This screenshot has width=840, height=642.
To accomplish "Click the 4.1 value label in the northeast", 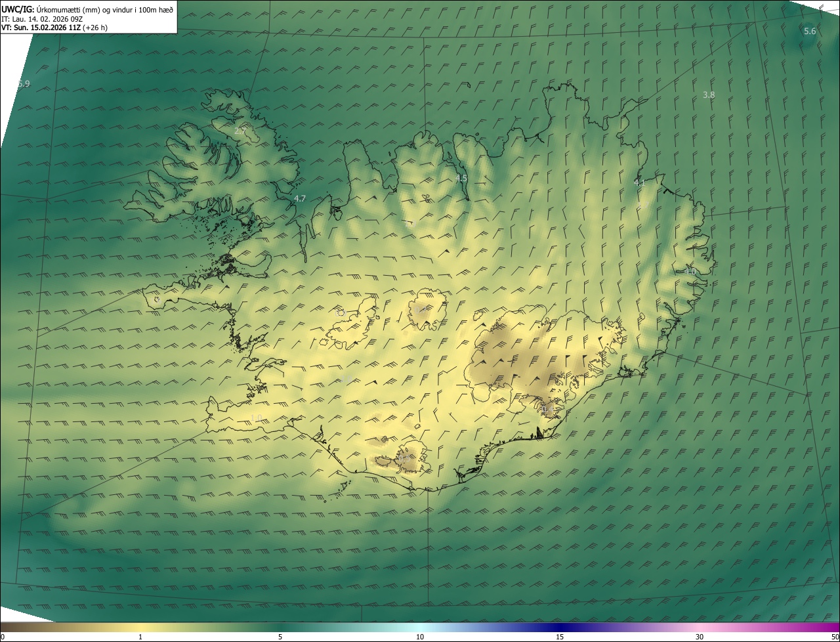I will [639, 183].
